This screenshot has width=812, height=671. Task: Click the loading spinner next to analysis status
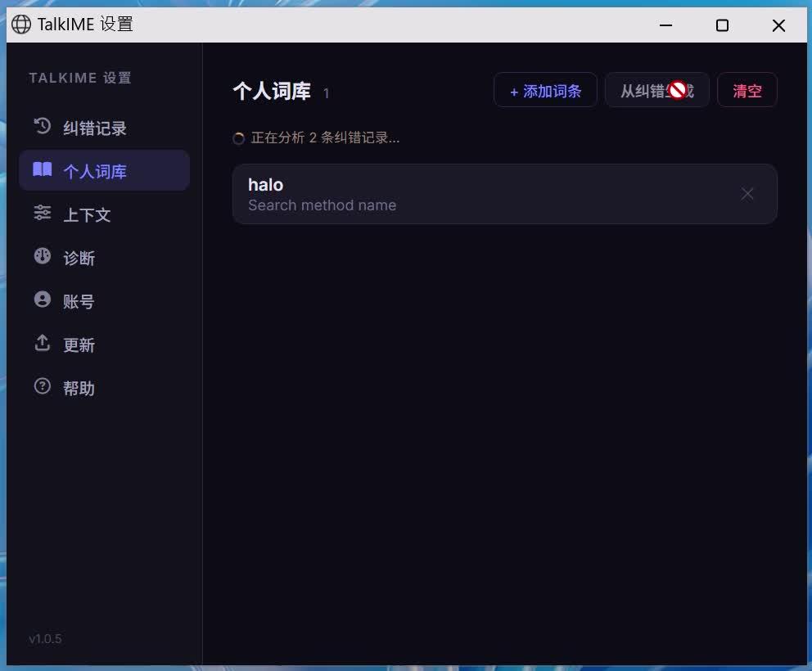tap(239, 138)
